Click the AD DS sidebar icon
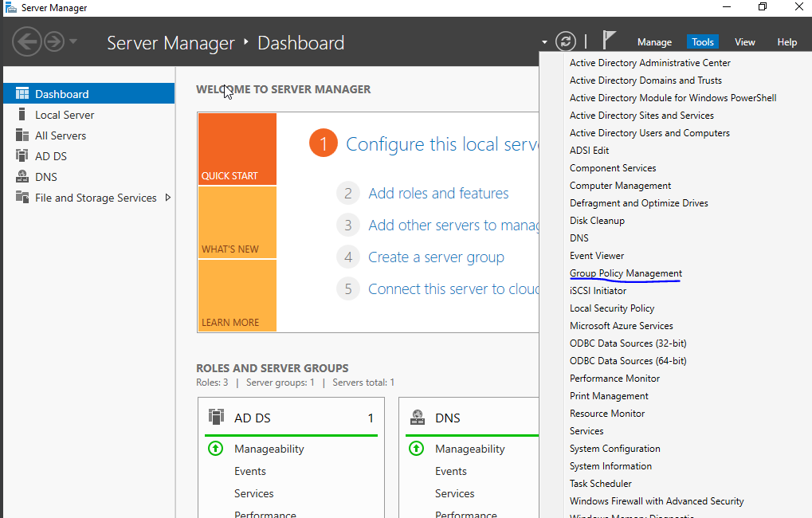This screenshot has height=518, width=812. pyautogui.click(x=22, y=155)
